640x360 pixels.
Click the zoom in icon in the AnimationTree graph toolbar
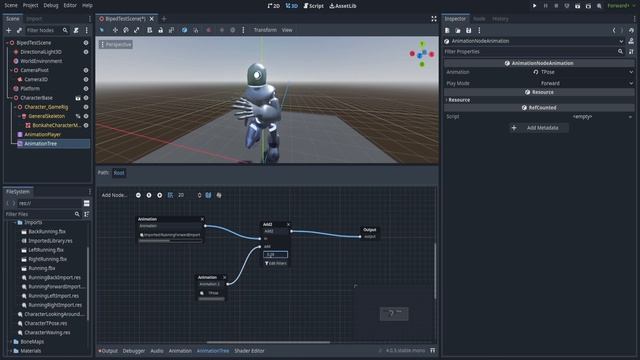[160, 195]
